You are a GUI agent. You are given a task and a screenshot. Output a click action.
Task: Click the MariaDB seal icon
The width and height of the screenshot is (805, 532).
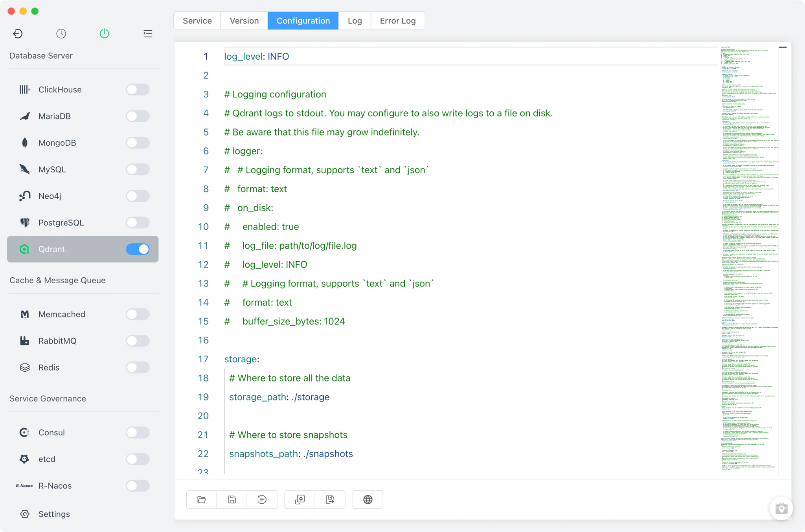[24, 116]
